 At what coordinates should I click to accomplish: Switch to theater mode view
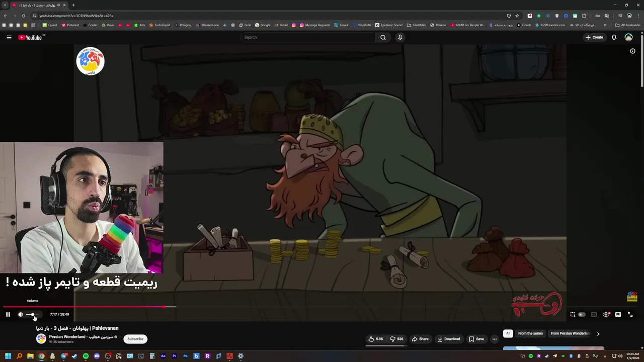[x=618, y=314]
